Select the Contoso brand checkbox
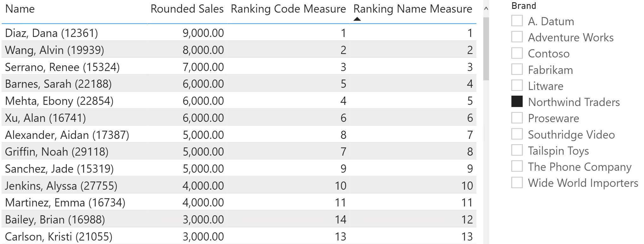Viewport: 644px width, 244px height. [517, 53]
